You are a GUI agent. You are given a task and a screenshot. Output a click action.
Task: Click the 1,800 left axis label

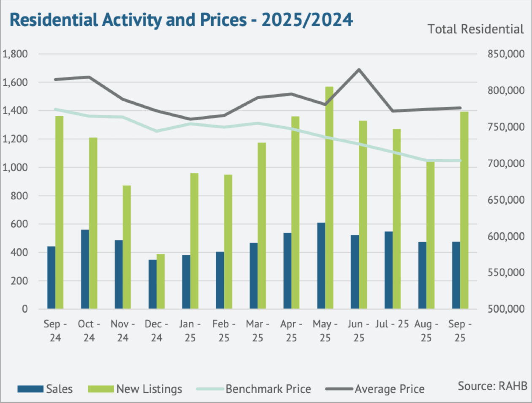(15, 54)
